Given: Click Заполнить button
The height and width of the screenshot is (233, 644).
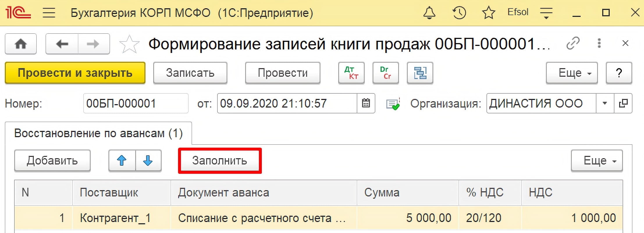Looking at the screenshot, I should [x=220, y=161].
